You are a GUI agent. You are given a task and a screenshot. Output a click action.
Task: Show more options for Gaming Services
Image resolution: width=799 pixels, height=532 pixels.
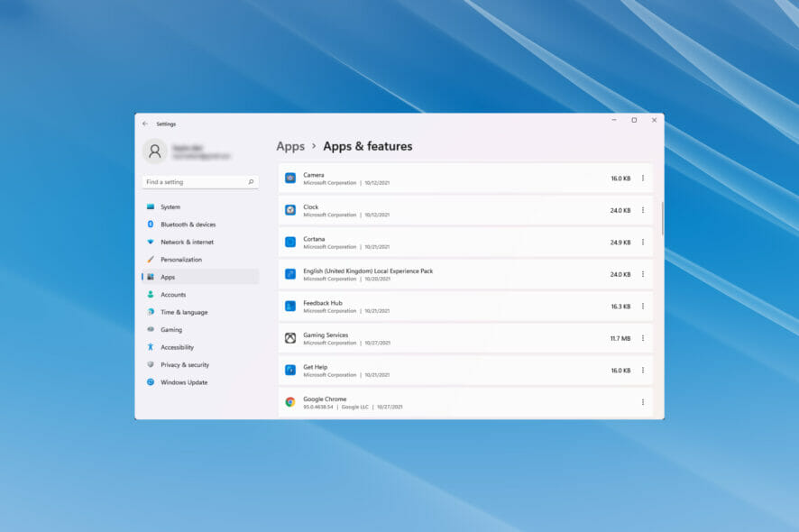(643, 338)
